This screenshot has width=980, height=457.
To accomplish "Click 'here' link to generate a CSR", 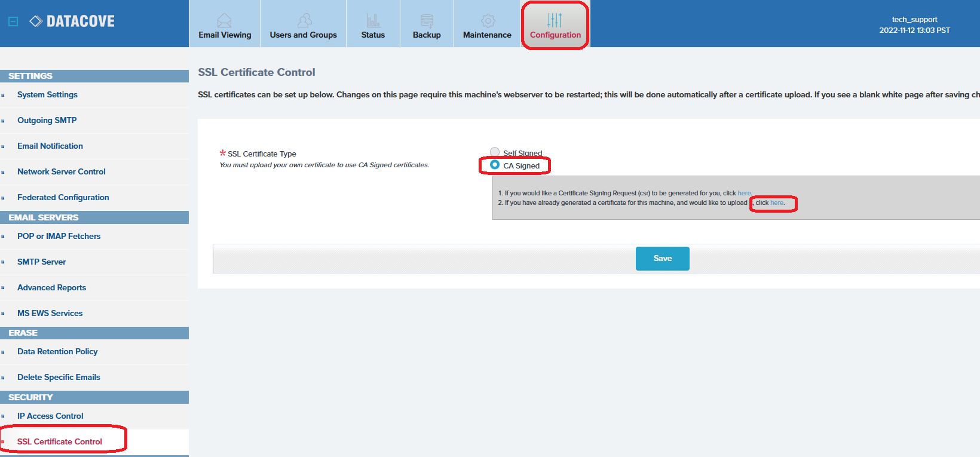I will (x=744, y=193).
